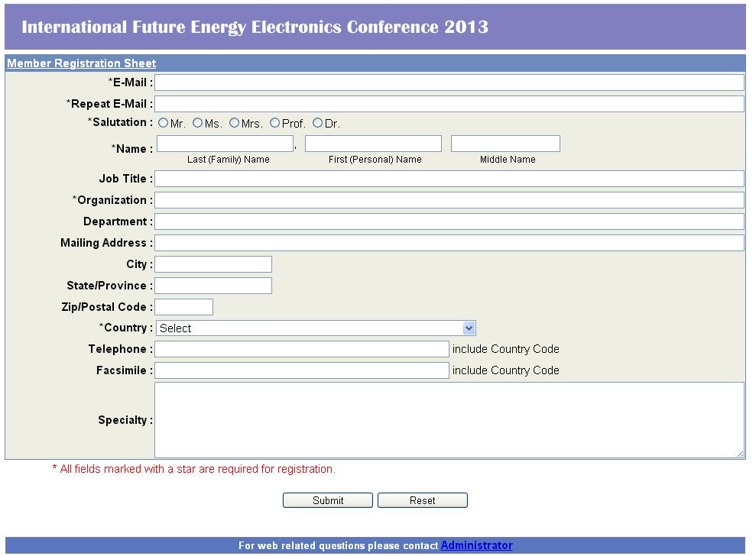Click into the Mailing Address field
Viewport: 756px width, 556px height.
[x=449, y=243]
